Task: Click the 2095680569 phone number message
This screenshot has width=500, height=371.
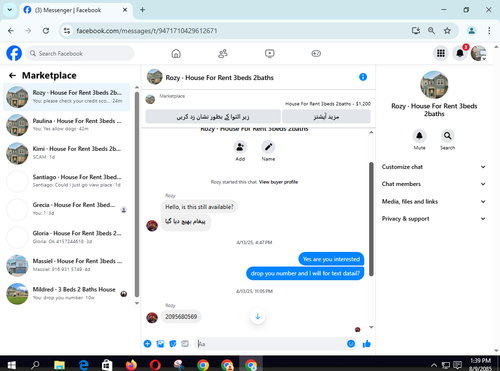Action: coord(181,317)
